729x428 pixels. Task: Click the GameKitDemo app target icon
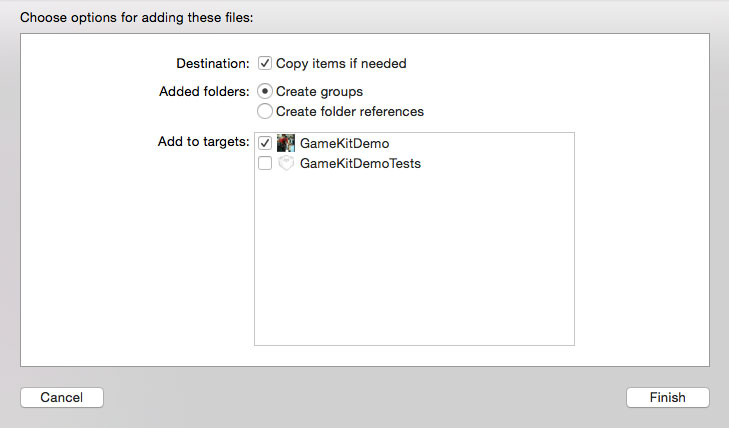tap(286, 143)
